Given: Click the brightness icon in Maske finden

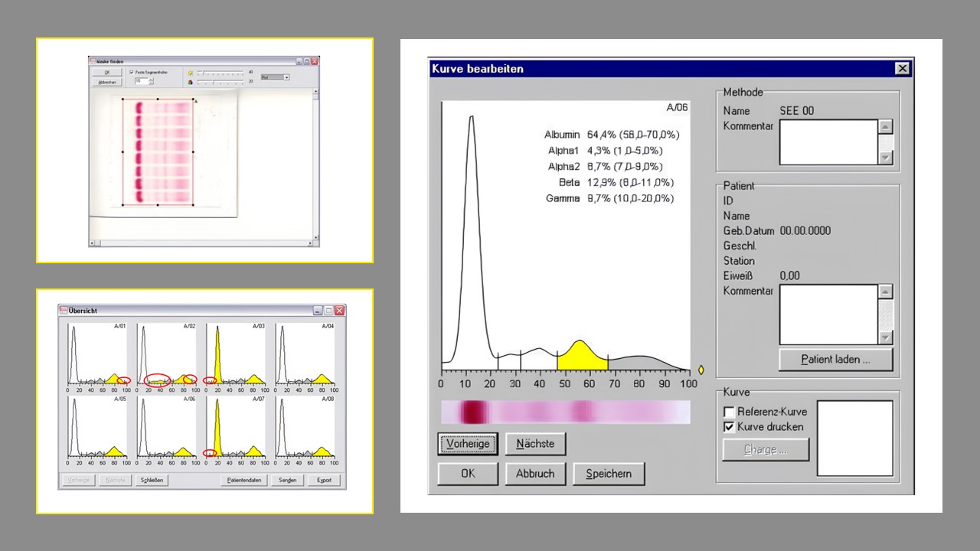Looking at the screenshot, I should pos(191,73).
